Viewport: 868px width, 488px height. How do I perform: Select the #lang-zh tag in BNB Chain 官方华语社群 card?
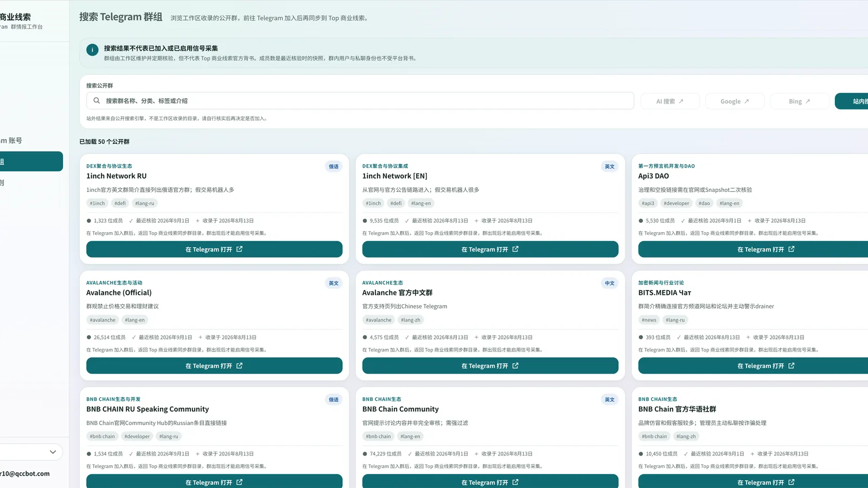(x=686, y=436)
